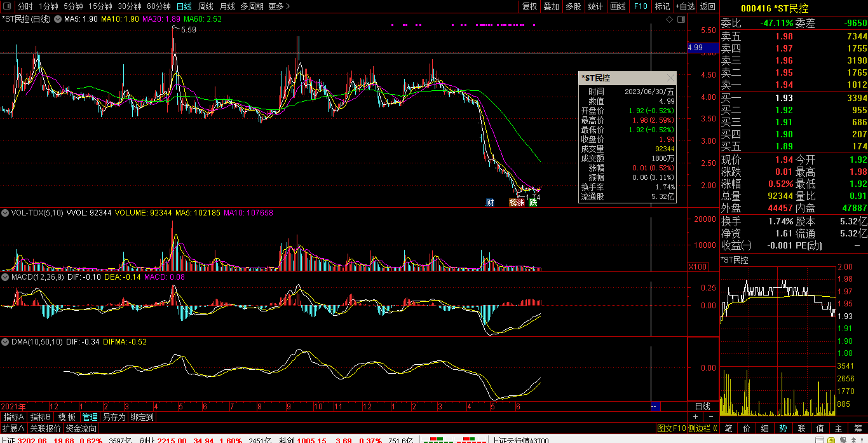The image size is (868, 443).
Task: Click the 跌 marker on the candlestick chart
Action: 533,203
